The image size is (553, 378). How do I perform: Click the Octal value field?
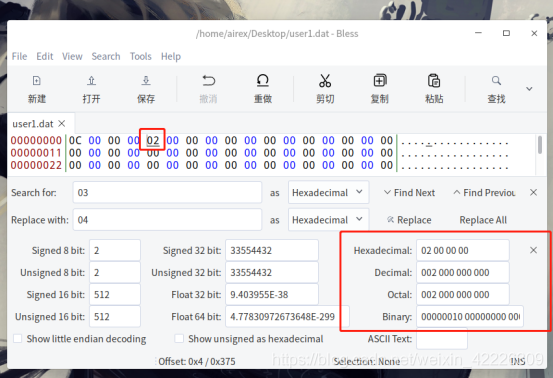click(463, 294)
